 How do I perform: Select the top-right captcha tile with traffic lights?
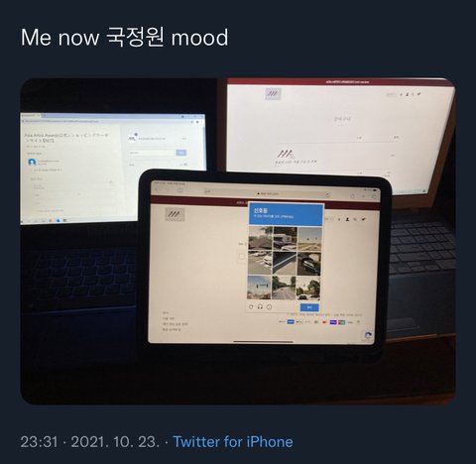[x=309, y=239]
